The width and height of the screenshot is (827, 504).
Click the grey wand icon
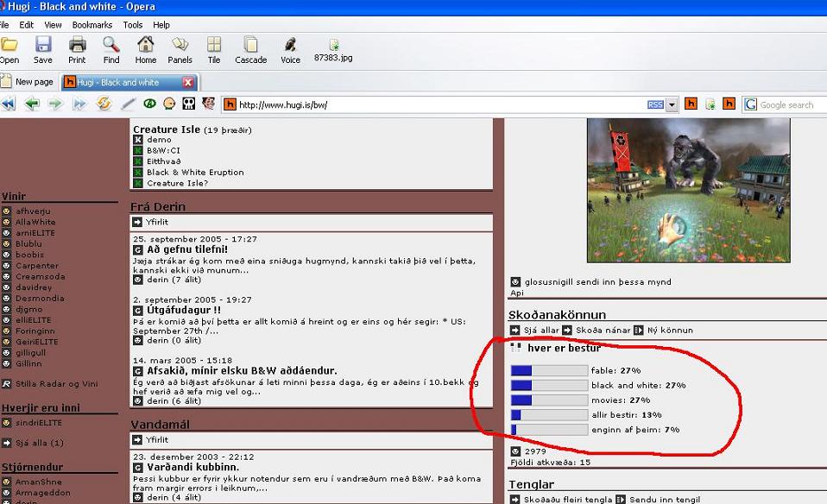pos(128,104)
